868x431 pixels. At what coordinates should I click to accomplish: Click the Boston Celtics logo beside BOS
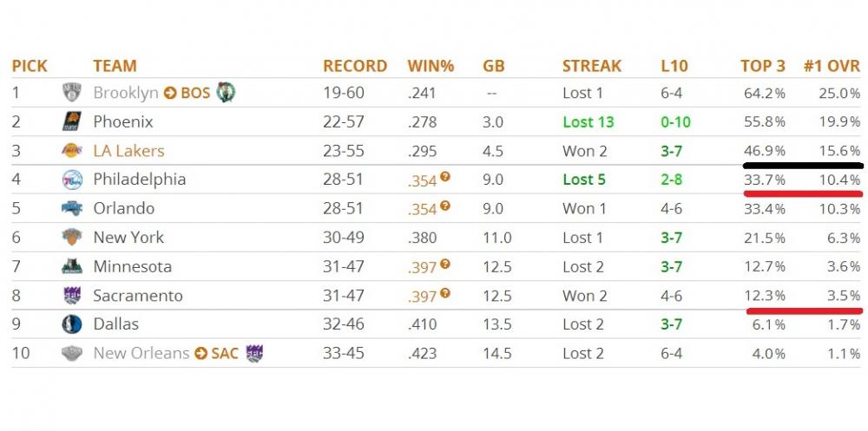[227, 93]
